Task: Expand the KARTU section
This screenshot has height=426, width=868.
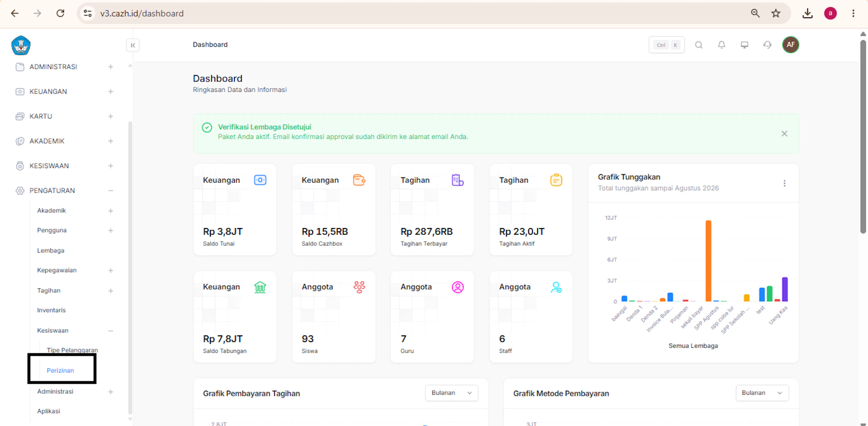Action: click(111, 116)
